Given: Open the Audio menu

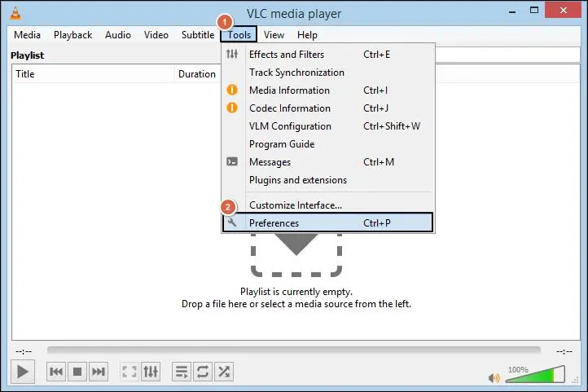Looking at the screenshot, I should click(x=118, y=35).
